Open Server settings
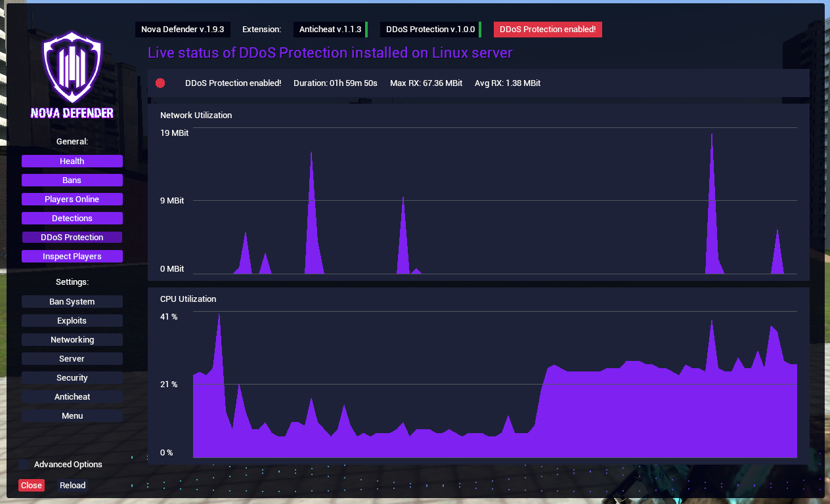The image size is (830, 504). [x=72, y=359]
